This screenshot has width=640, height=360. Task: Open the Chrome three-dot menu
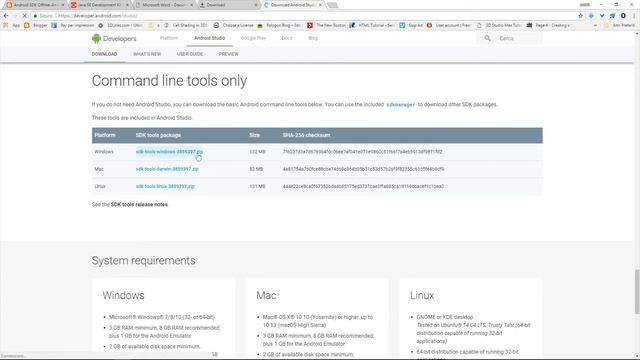pyautogui.click(x=634, y=16)
